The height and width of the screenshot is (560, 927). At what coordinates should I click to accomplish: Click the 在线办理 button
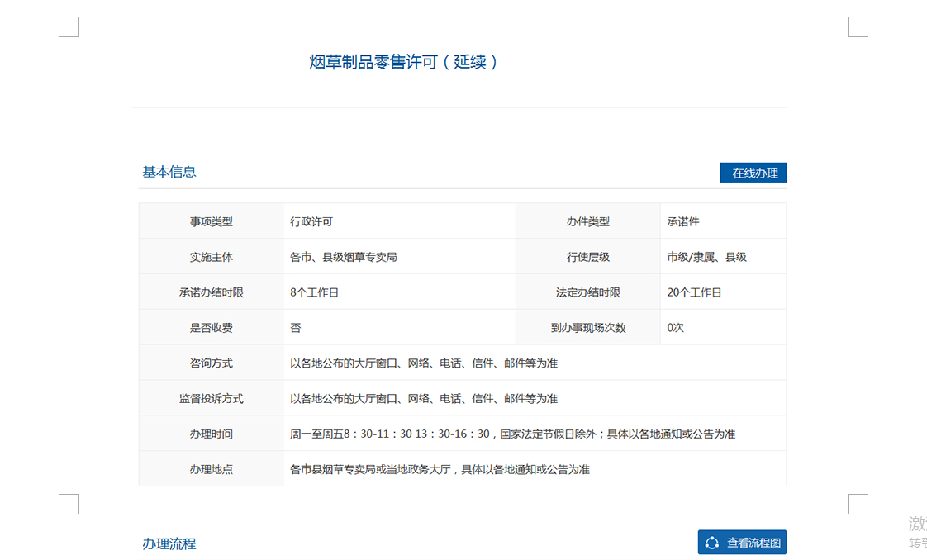coord(753,173)
